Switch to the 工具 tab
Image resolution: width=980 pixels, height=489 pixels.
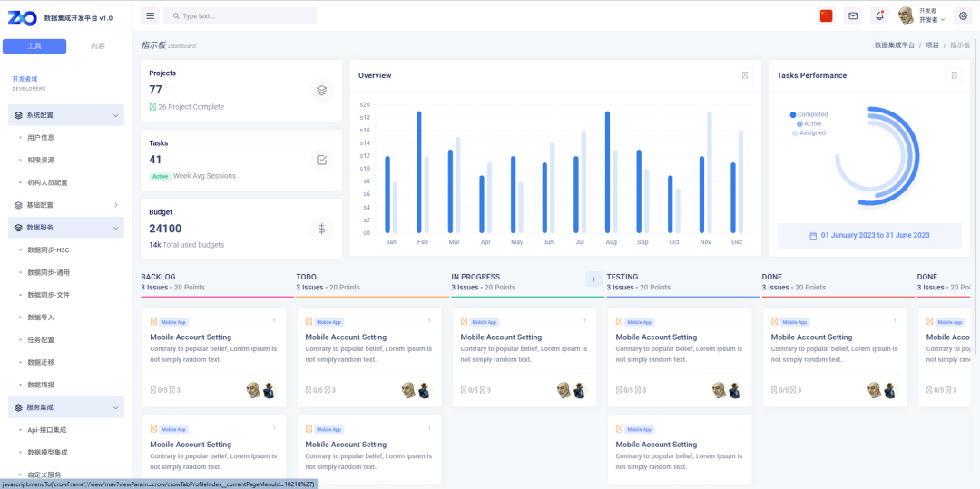[34, 46]
